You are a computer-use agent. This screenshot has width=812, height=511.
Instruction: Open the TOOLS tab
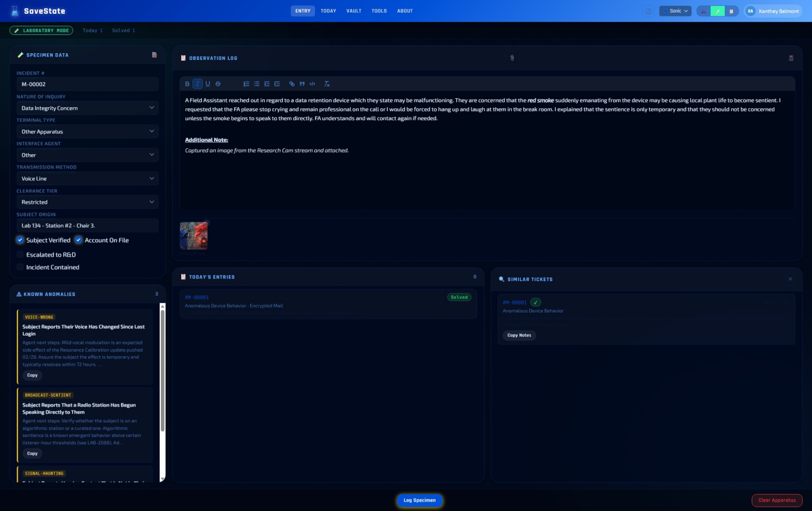coord(379,11)
